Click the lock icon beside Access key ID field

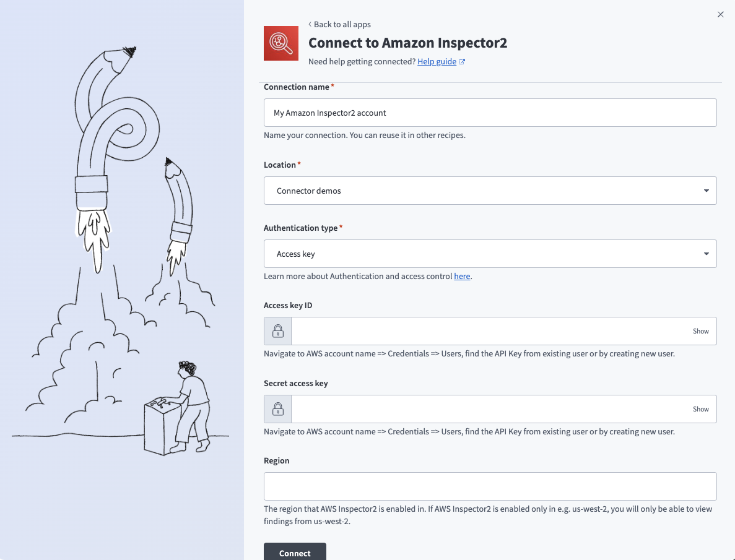point(277,330)
